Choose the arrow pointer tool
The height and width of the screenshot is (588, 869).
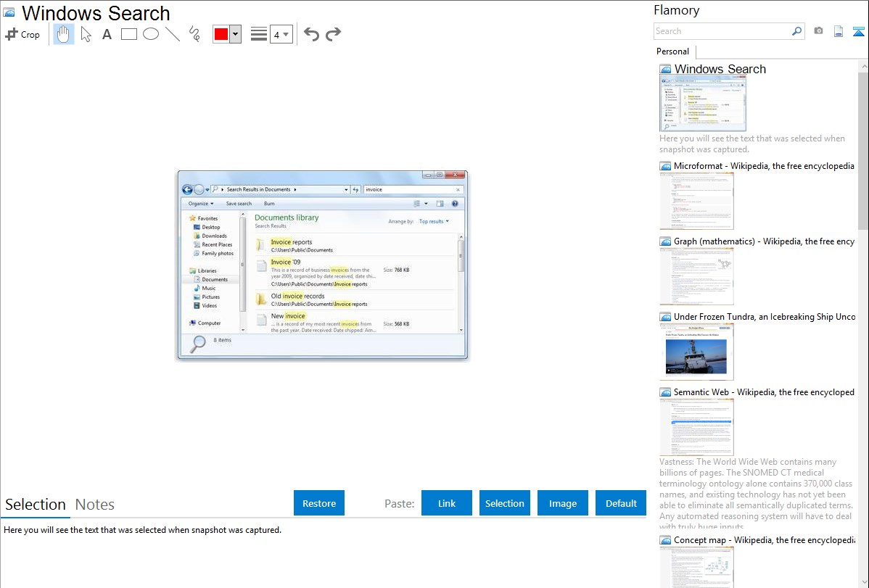coord(86,34)
